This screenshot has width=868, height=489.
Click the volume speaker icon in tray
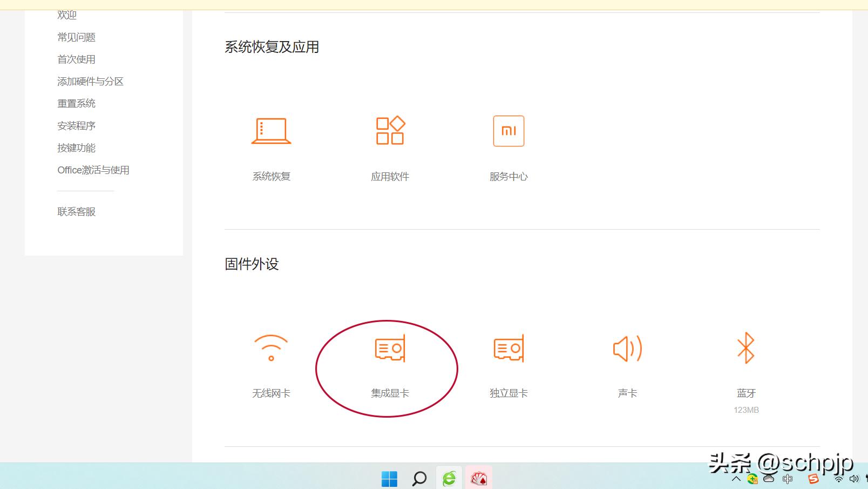[x=855, y=480]
